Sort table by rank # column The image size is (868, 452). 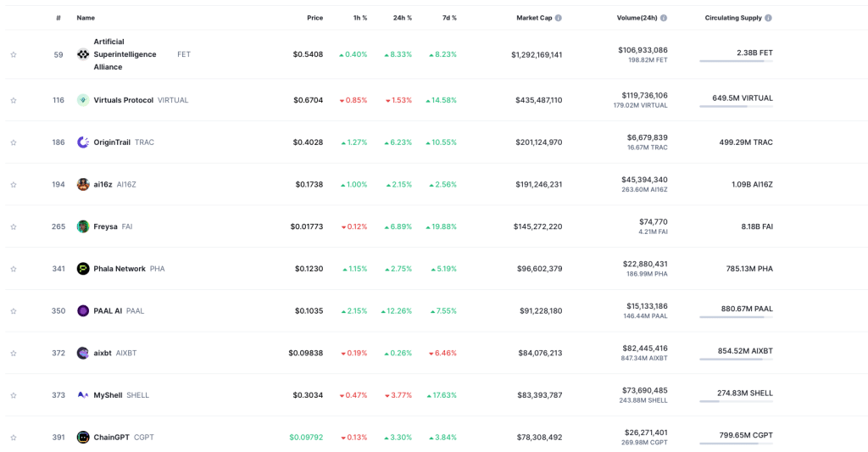click(x=58, y=18)
